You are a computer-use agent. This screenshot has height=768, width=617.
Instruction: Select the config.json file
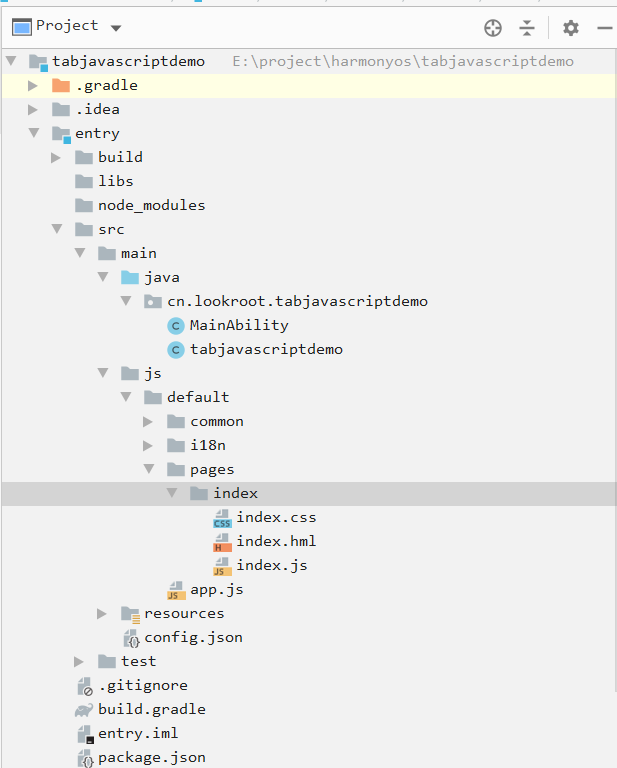tap(192, 637)
